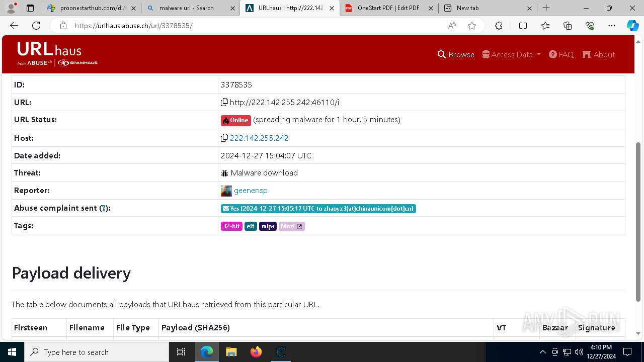Viewport: 644px width, 362px height.
Task: Show hidden system tray icons
Action: (542, 352)
